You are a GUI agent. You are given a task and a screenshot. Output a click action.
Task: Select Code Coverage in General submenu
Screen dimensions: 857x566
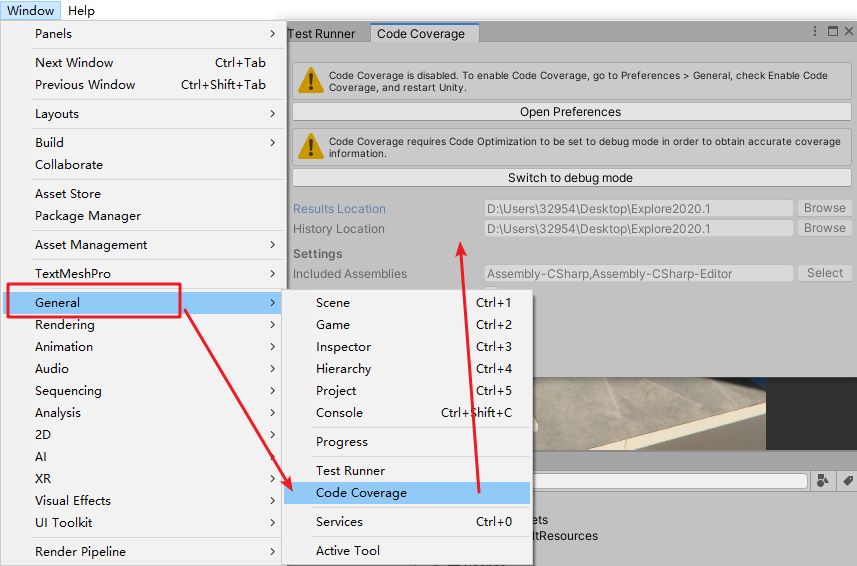pos(407,493)
